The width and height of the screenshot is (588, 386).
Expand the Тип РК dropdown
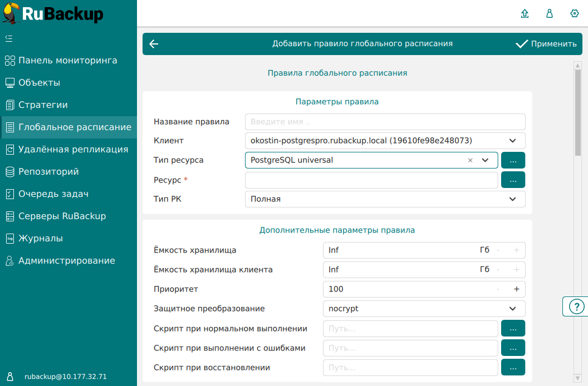point(512,199)
